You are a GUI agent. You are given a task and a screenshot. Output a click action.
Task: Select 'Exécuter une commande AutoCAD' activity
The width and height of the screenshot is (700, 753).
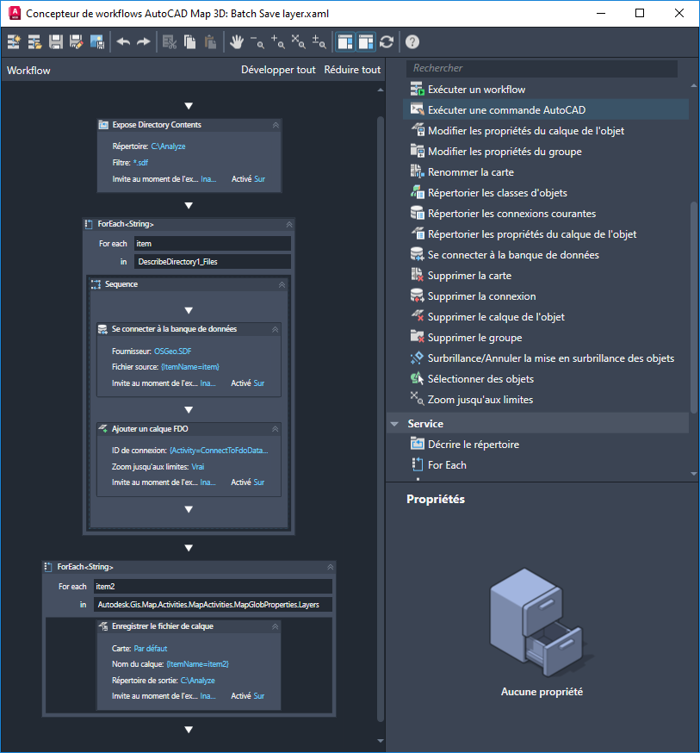tap(546, 110)
